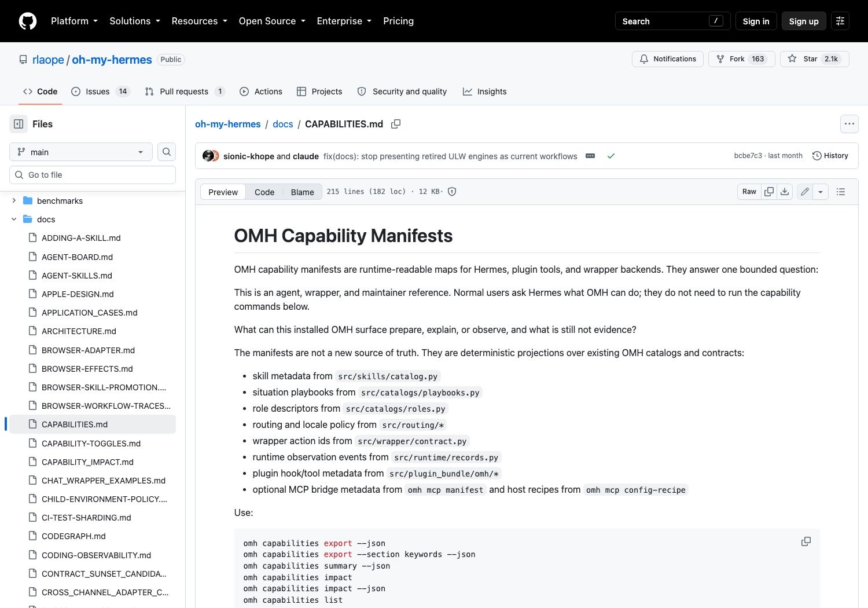Open CAPABILITY-TOGGLES.md in file tree
The height and width of the screenshot is (608, 868).
coord(91,444)
